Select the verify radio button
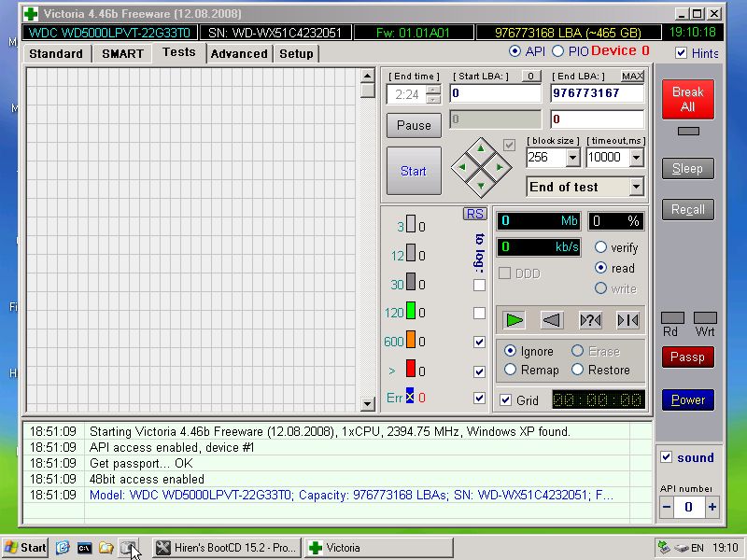 pyautogui.click(x=600, y=247)
